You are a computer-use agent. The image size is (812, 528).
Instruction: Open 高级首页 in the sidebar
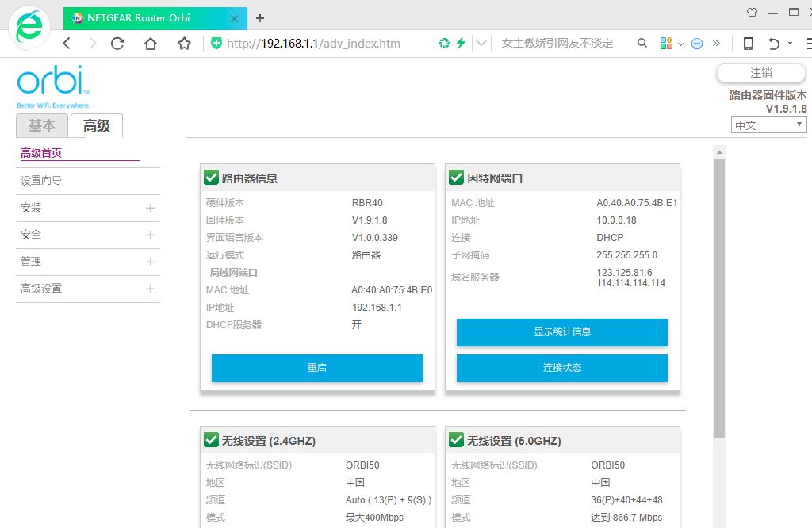click(x=41, y=153)
